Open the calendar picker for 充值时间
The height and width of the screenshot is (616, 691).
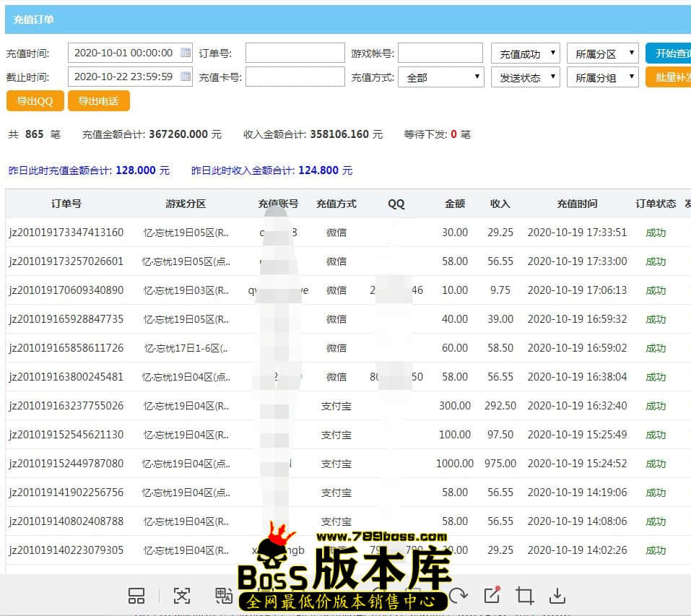click(186, 53)
